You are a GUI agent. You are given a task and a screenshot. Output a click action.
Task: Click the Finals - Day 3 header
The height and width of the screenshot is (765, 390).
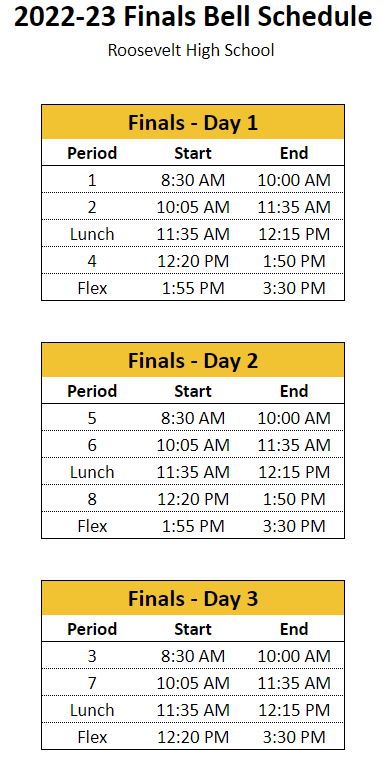(x=193, y=599)
